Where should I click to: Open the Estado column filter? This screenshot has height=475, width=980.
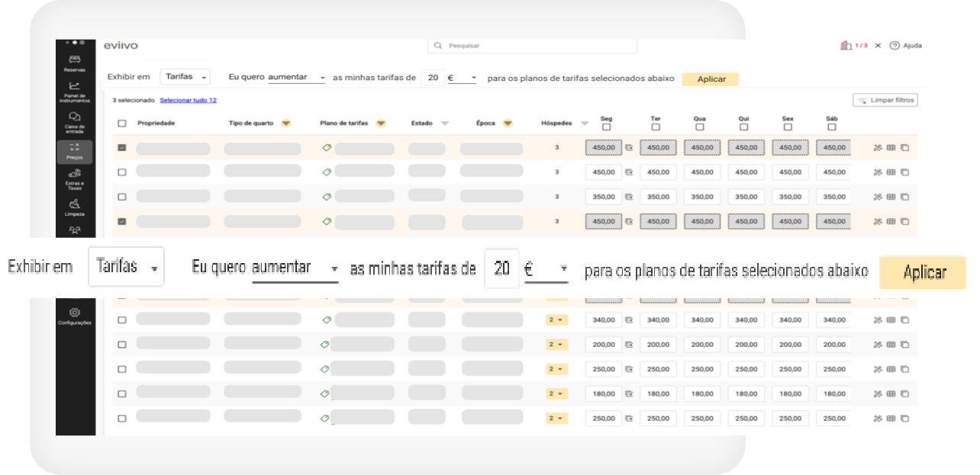tap(445, 124)
